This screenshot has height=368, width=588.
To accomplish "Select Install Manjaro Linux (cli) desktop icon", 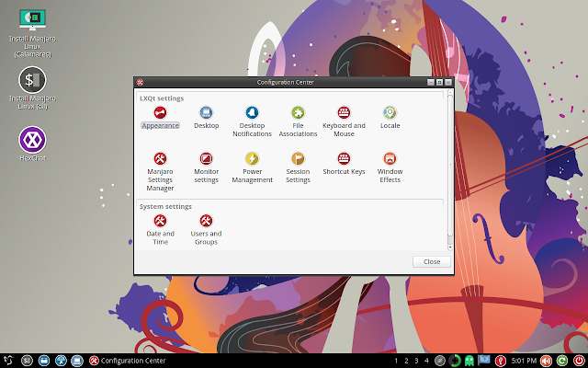I will coord(33,88).
